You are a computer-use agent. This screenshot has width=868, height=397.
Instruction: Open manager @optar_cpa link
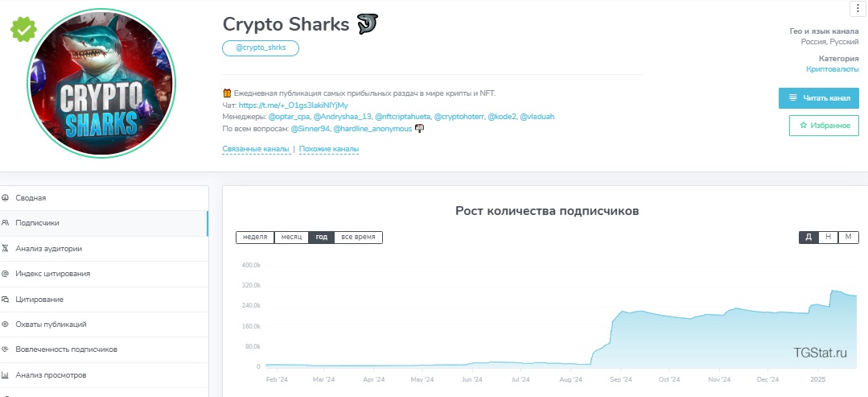[289, 117]
